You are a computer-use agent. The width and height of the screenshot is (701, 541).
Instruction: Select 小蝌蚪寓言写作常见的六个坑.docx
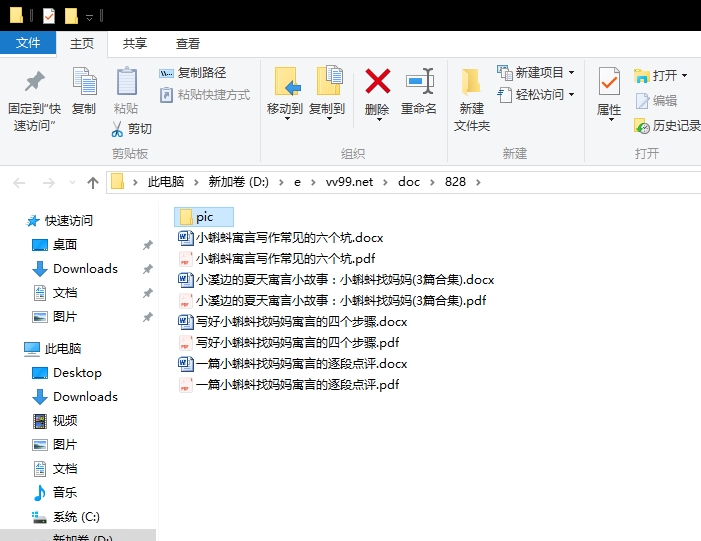pos(281,237)
